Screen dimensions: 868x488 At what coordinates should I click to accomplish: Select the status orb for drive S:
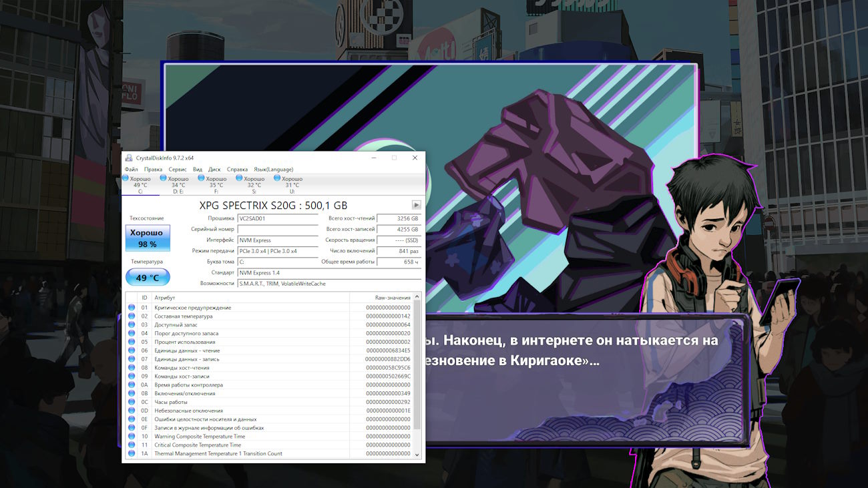(239, 178)
